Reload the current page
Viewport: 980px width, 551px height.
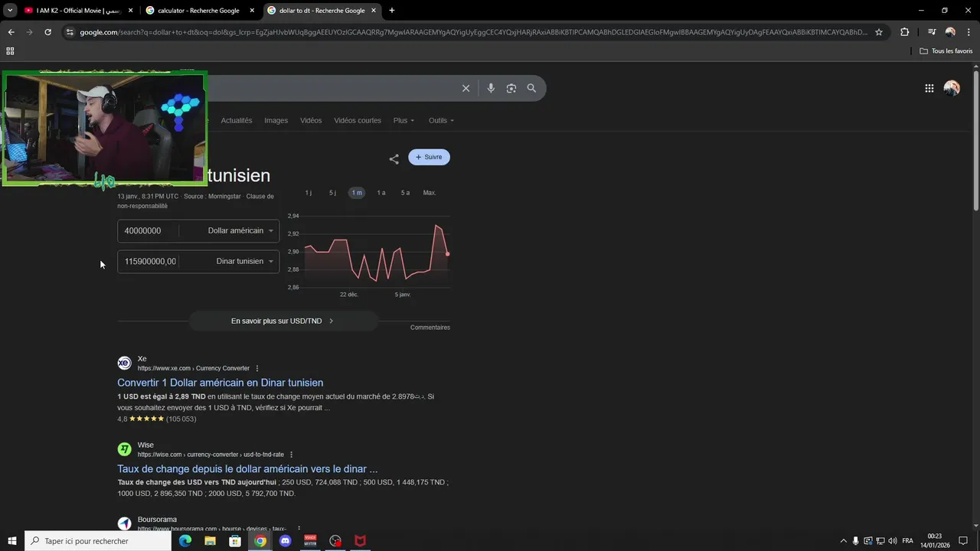(47, 32)
